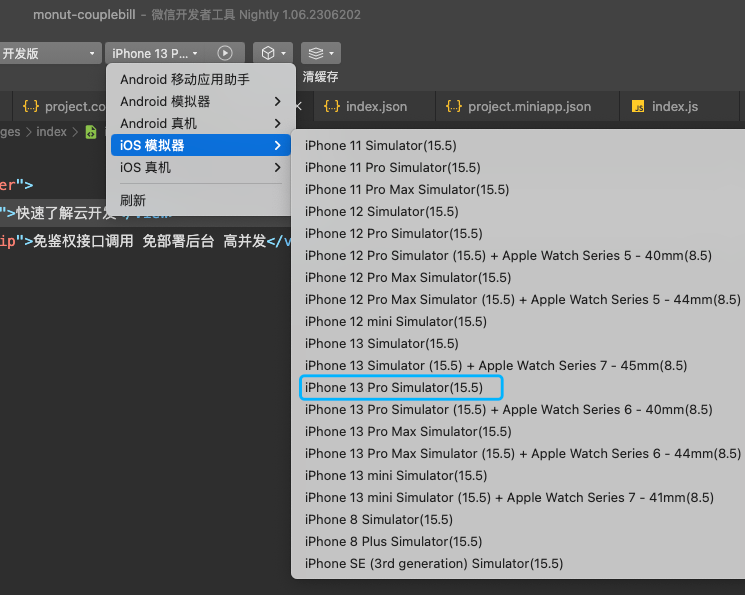
Task: Choose iPhone 12 Pro with Watch Series 5 40mm
Action: point(518,256)
